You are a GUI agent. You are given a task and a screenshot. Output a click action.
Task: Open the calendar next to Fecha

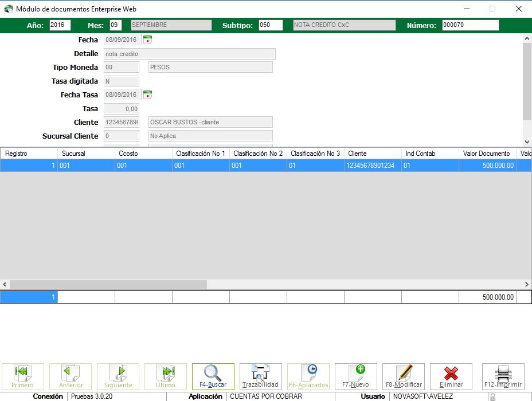[x=147, y=40]
